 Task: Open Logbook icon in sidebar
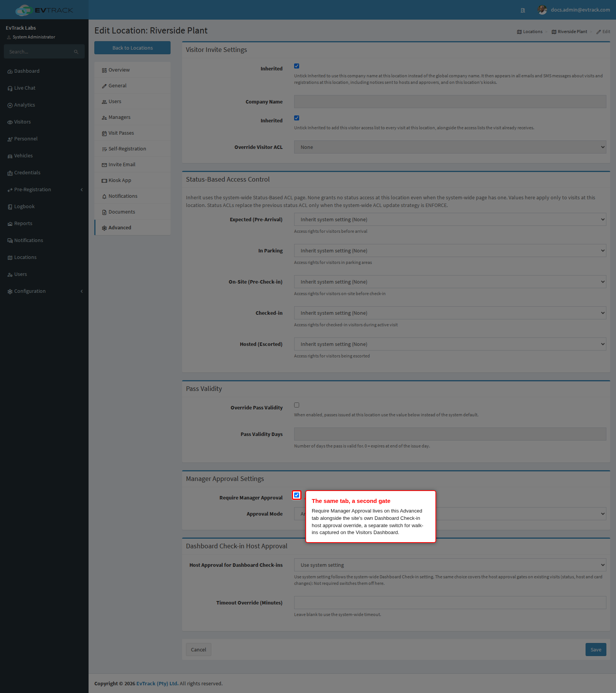(10, 207)
